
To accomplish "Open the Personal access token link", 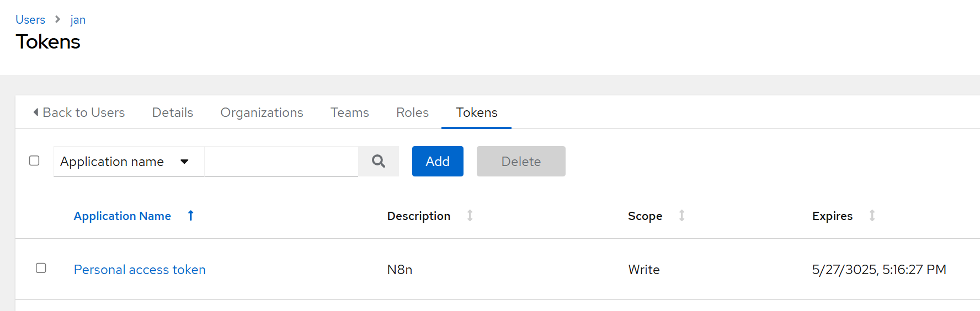I will point(140,270).
